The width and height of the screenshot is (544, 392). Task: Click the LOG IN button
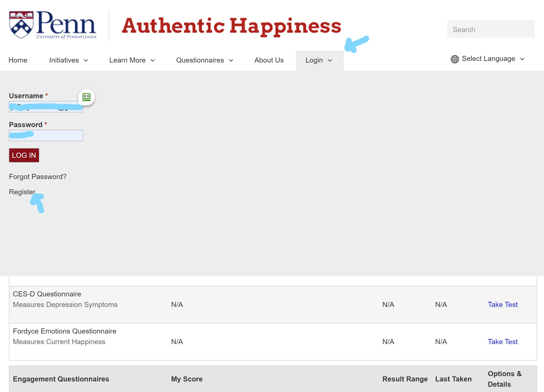tap(24, 155)
